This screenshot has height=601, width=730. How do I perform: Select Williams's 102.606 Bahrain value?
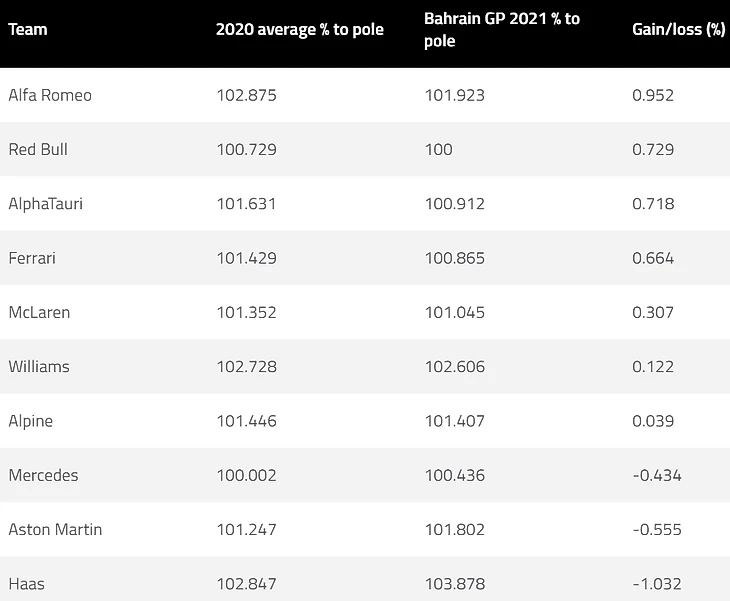454,367
